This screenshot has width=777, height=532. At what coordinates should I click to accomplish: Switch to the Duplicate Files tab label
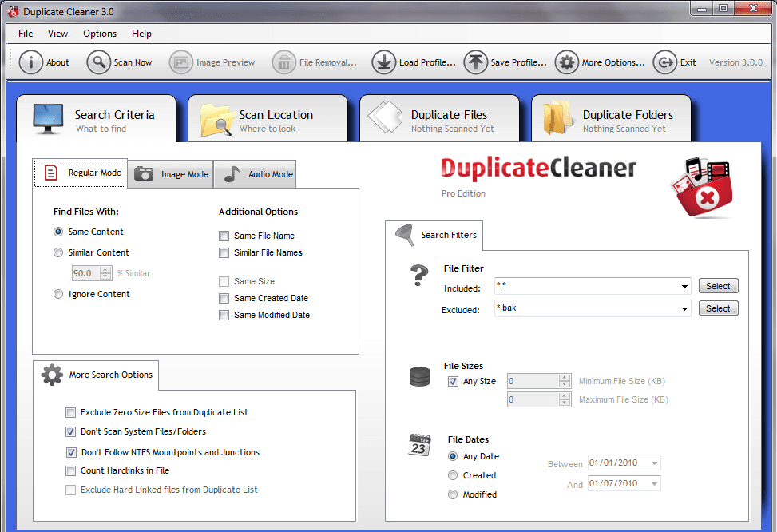(449, 115)
